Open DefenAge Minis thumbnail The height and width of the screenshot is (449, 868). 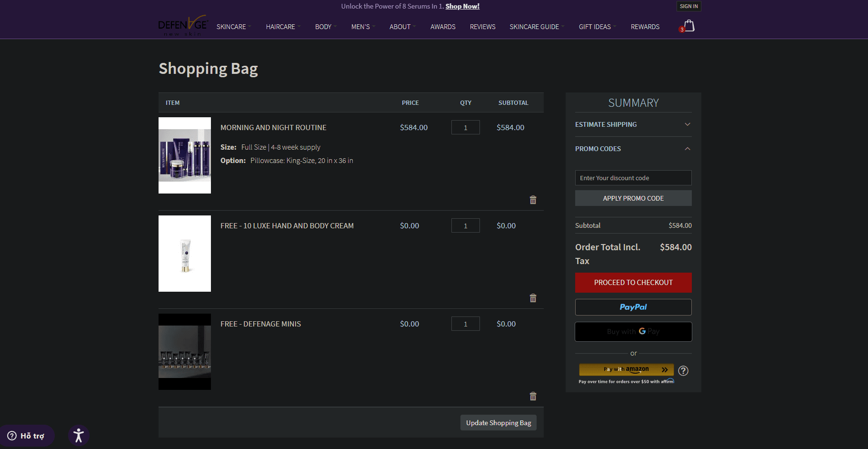click(x=185, y=352)
